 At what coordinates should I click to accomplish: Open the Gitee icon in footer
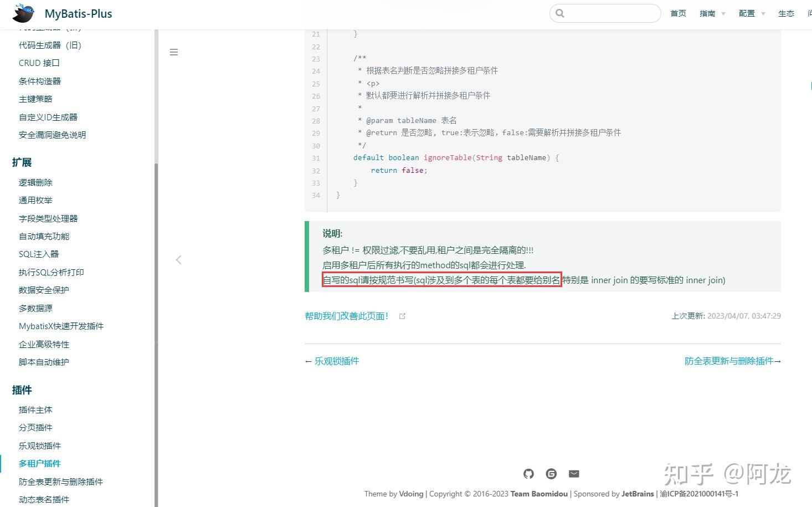coord(551,474)
